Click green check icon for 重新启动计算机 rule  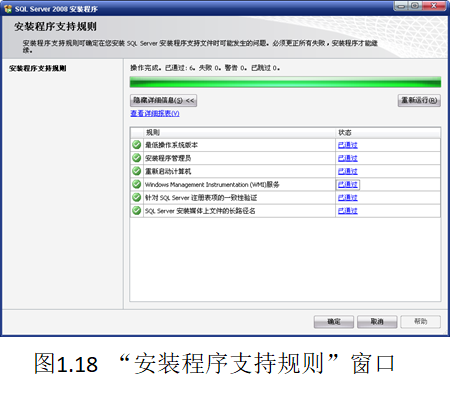[x=136, y=171]
